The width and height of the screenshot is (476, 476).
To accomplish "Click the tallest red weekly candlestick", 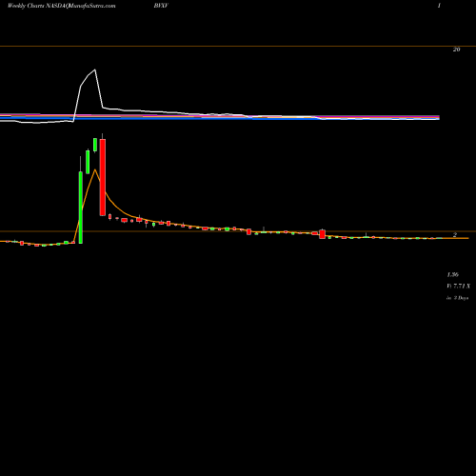I will pos(103,177).
